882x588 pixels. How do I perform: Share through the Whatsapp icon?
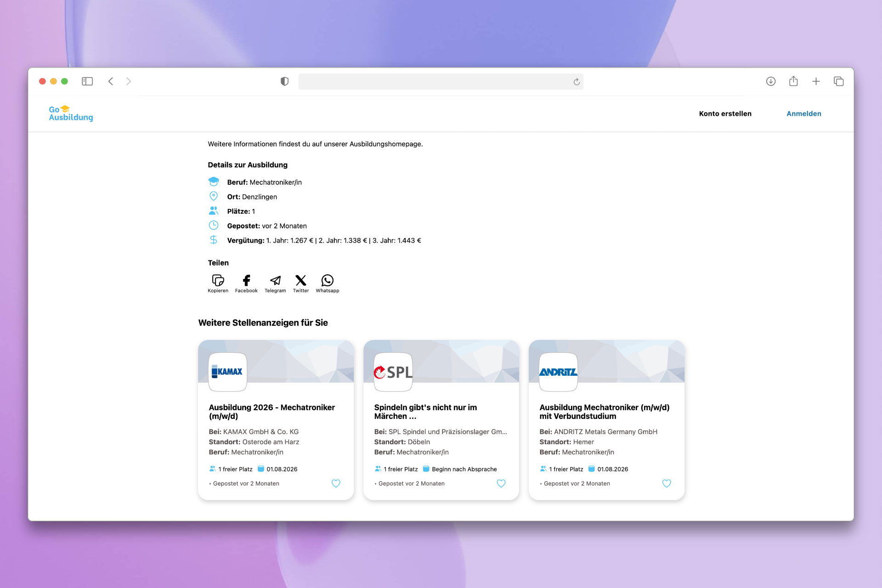point(328,281)
